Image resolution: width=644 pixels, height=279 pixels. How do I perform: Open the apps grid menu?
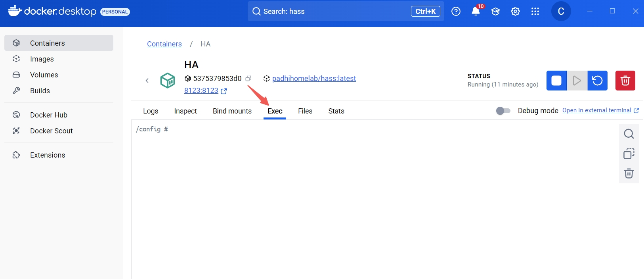tap(535, 12)
